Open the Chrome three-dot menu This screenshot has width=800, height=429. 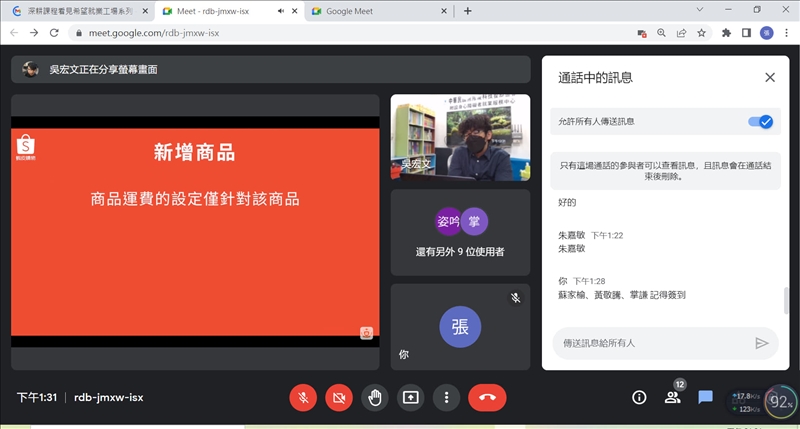[x=787, y=32]
